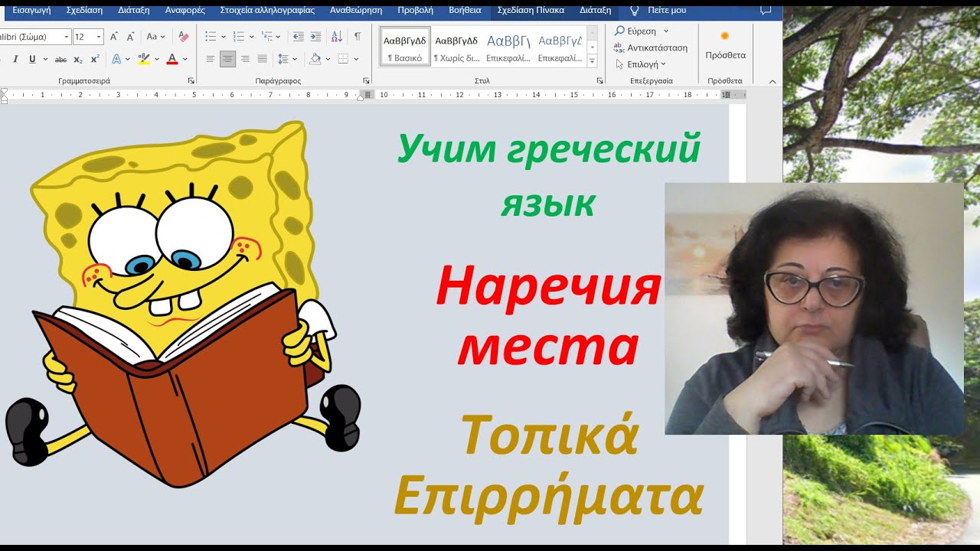Apply bulleted list
Image resolution: width=980 pixels, height=551 pixels.
point(211,37)
